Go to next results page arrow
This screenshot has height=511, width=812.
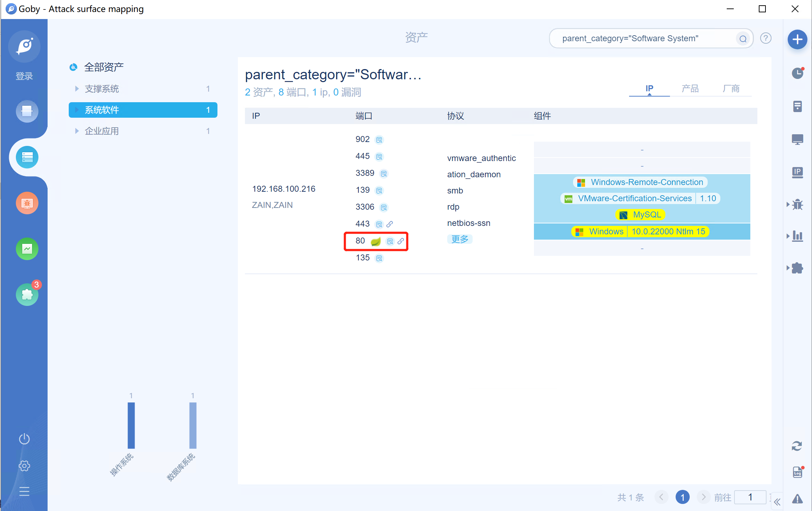[x=704, y=497]
